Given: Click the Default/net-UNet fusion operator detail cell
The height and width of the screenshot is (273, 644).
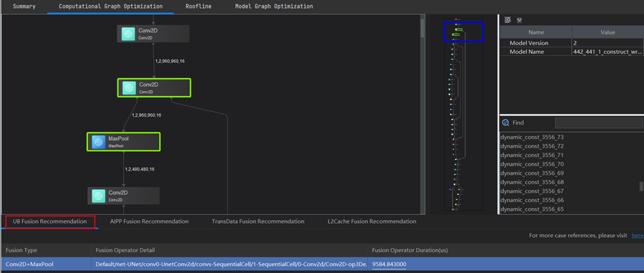Looking at the screenshot, I should click(x=229, y=264).
